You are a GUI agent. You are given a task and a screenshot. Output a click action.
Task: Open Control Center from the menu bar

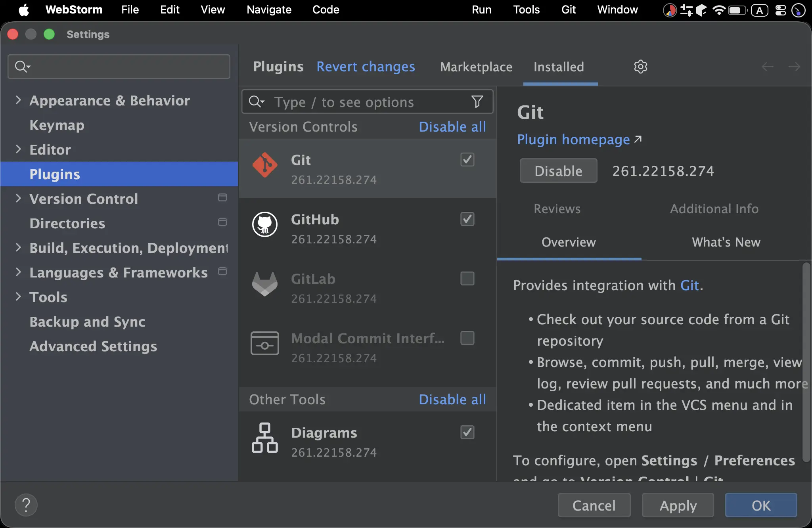(780, 10)
